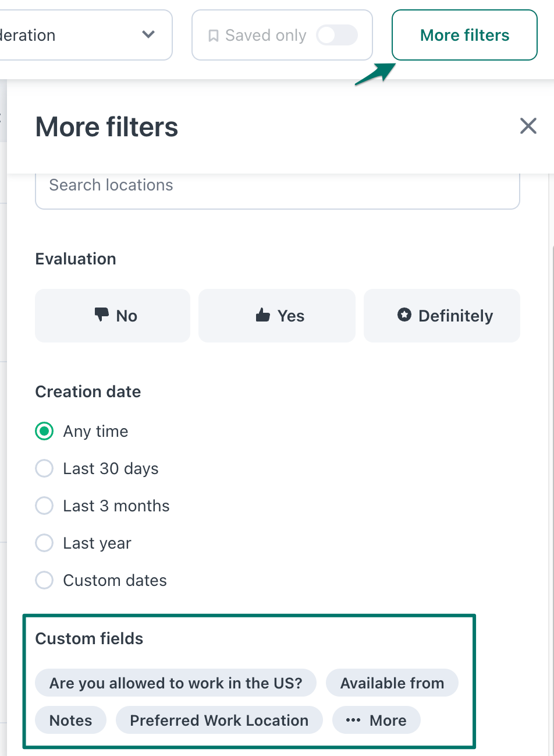This screenshot has width=554, height=756.
Task: Select the Any time radio button
Action: point(44,431)
